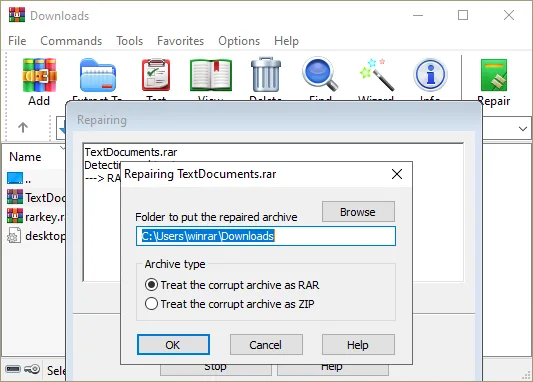Open the Options menu
This screenshot has width=533, height=382.
click(x=239, y=41)
